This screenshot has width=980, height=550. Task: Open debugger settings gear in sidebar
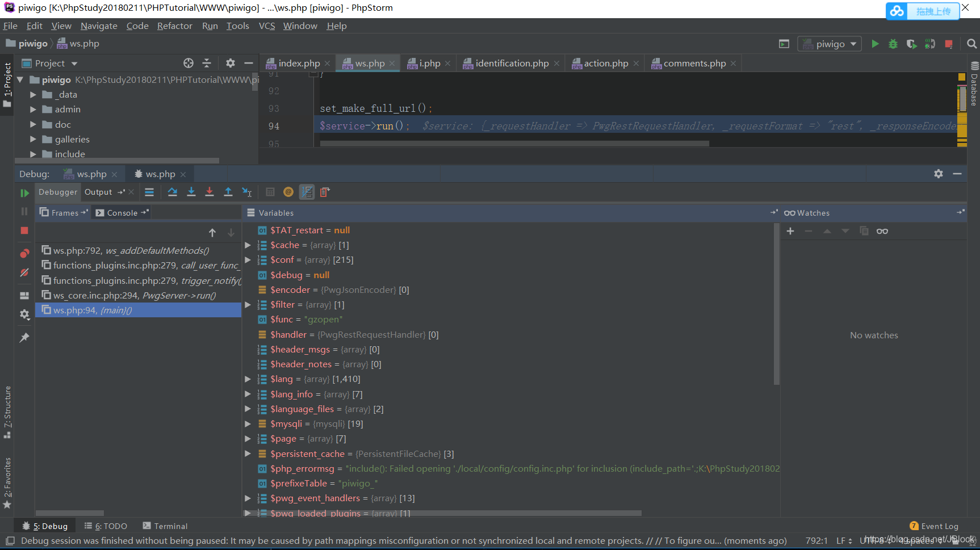pos(24,314)
